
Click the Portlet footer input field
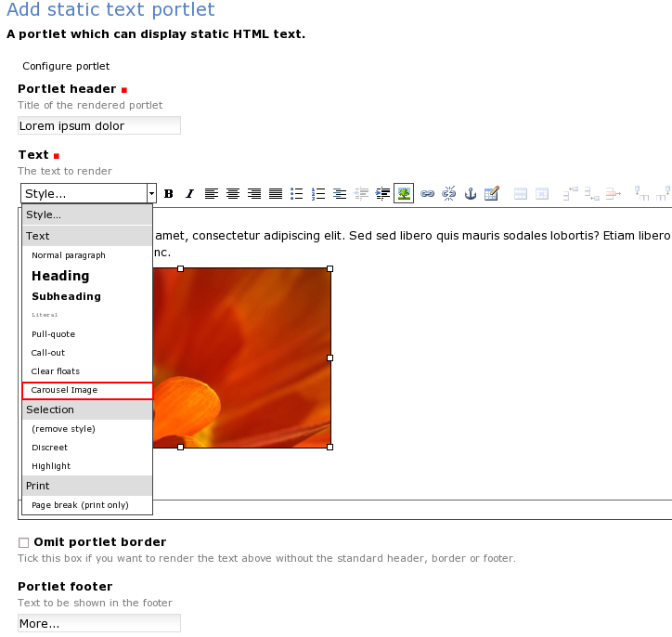point(99,623)
